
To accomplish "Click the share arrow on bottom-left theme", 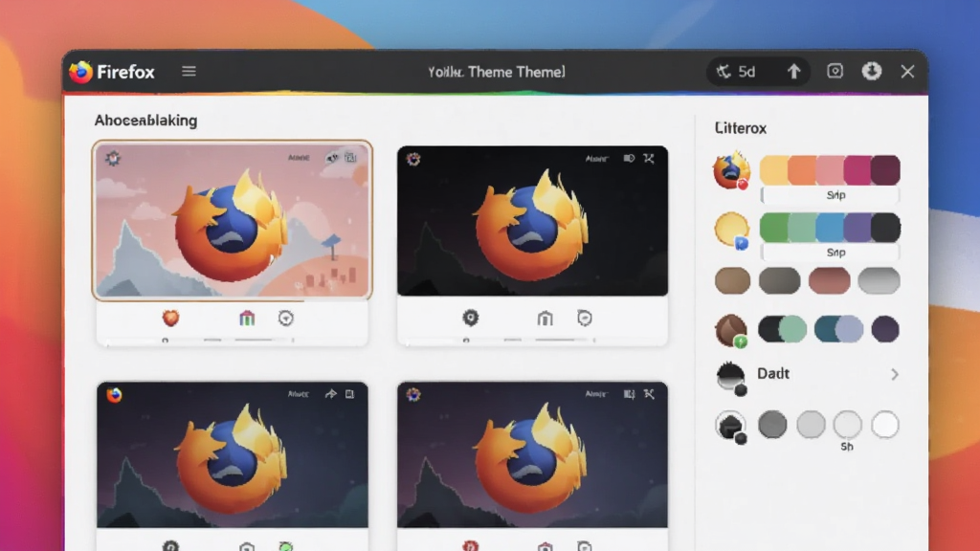I will coord(330,393).
